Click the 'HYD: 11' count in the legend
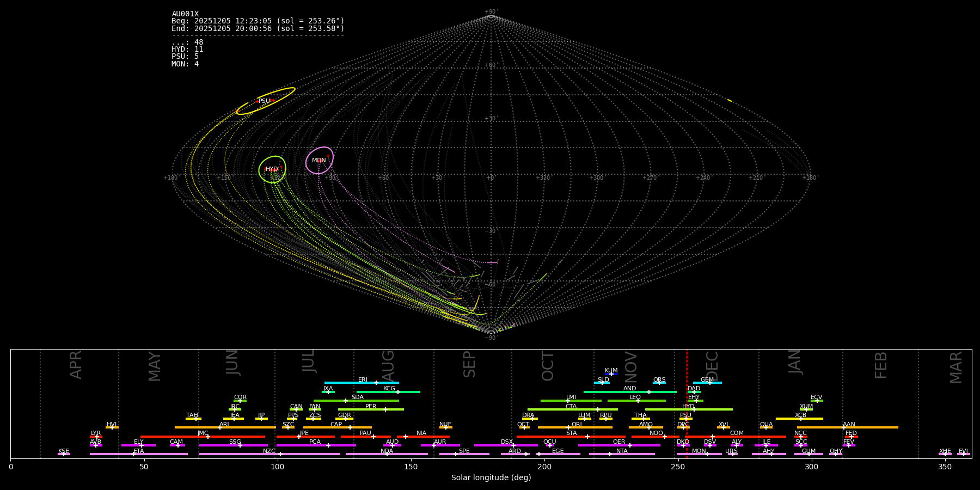Viewport: 980px width, 490px height. coord(187,50)
